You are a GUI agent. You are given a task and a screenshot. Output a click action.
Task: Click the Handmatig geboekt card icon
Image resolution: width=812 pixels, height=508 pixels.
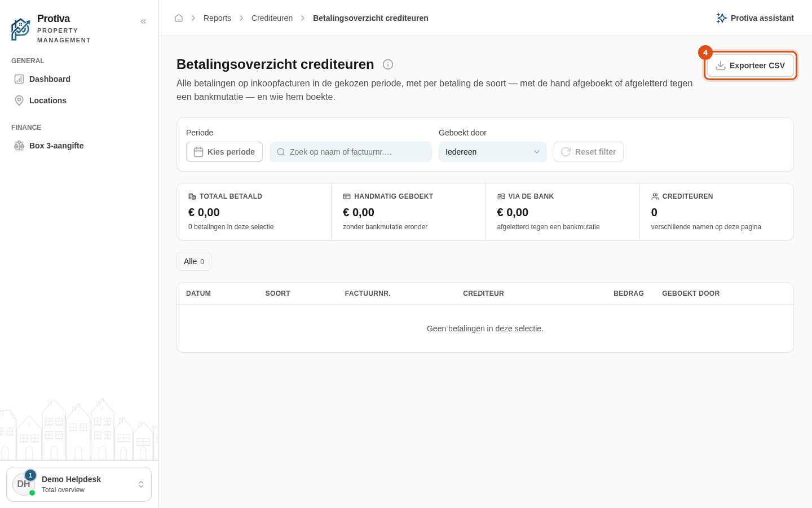347,196
